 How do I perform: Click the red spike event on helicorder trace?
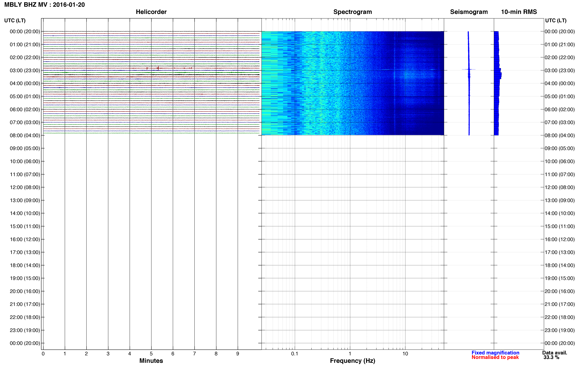point(158,68)
